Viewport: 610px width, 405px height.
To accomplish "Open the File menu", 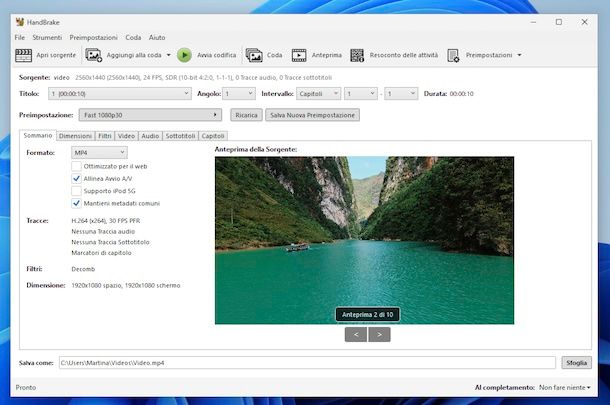I will tap(20, 37).
